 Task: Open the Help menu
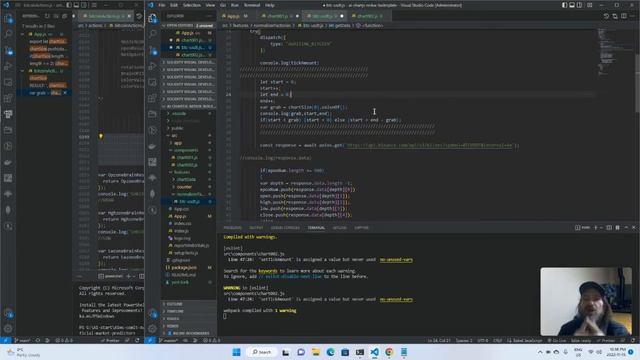pos(270,5)
